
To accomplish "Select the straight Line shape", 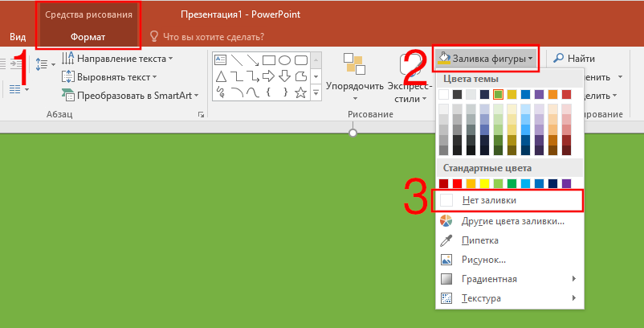I will tap(237, 60).
